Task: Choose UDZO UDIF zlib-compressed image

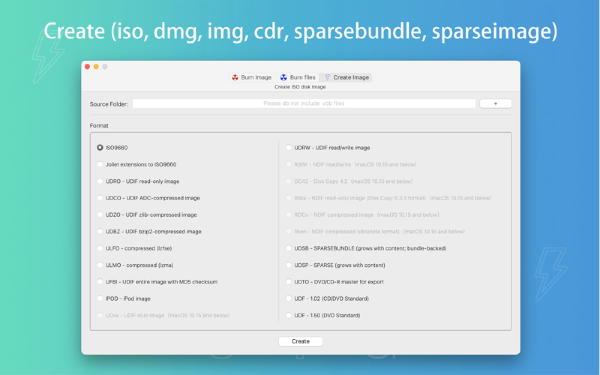Action: tap(147, 215)
